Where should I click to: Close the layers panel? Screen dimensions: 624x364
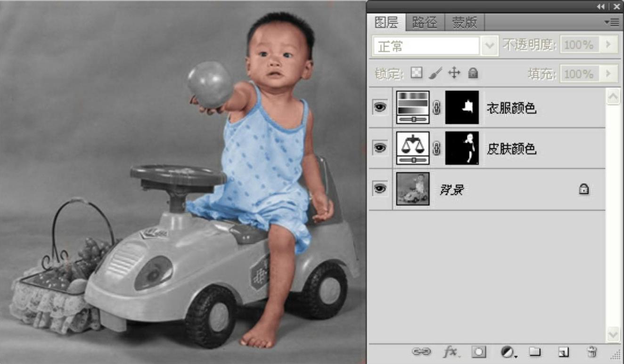616,7
